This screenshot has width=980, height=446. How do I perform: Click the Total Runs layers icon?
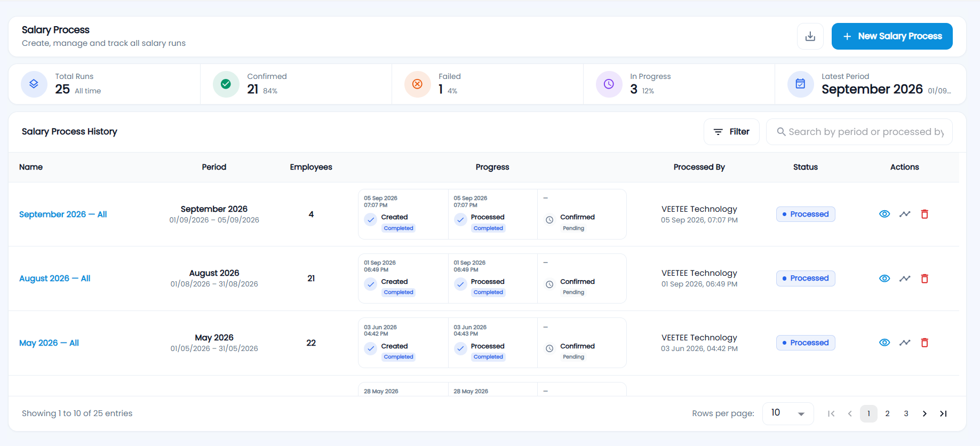34,84
